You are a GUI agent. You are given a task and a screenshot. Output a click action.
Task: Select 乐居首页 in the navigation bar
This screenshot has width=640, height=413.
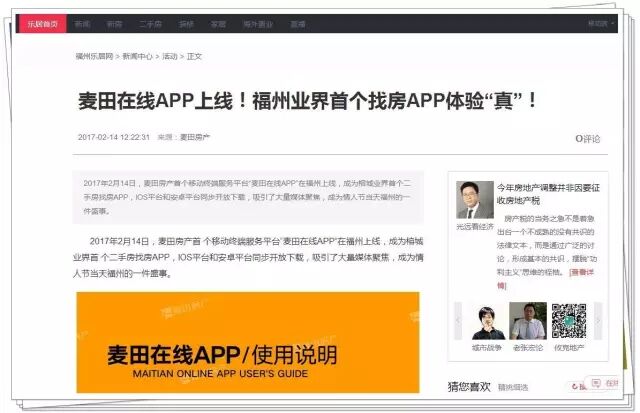point(41,23)
